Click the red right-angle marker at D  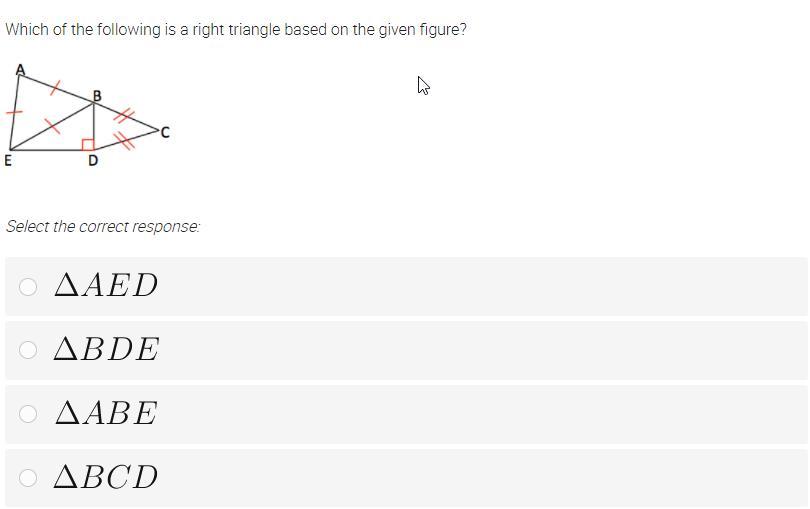[x=88, y=145]
